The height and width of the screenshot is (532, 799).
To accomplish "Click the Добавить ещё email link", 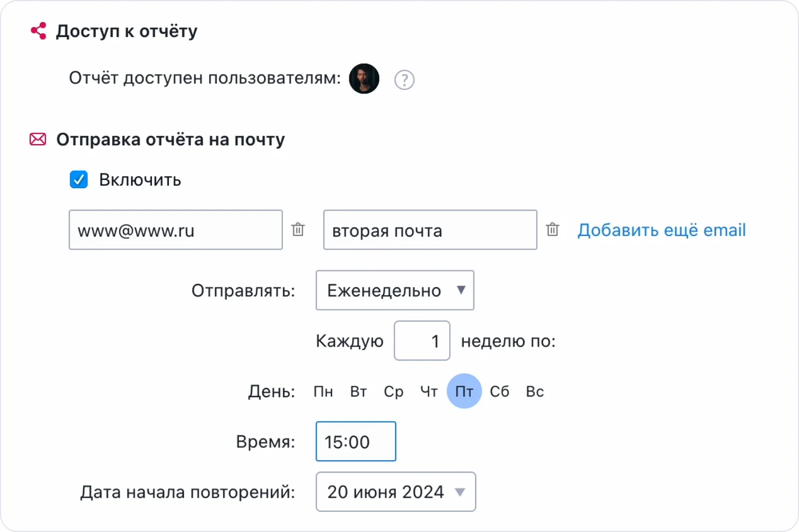I will (661, 230).
